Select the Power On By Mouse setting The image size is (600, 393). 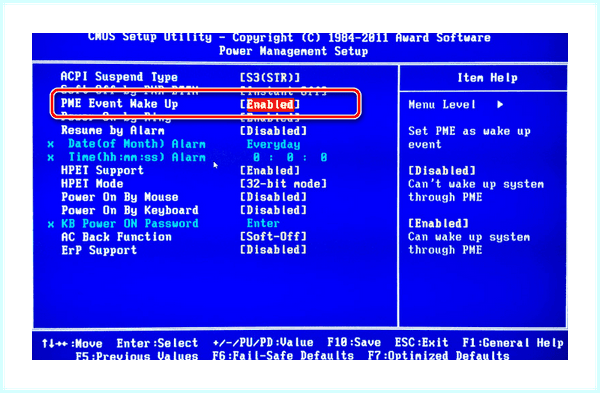(119, 197)
